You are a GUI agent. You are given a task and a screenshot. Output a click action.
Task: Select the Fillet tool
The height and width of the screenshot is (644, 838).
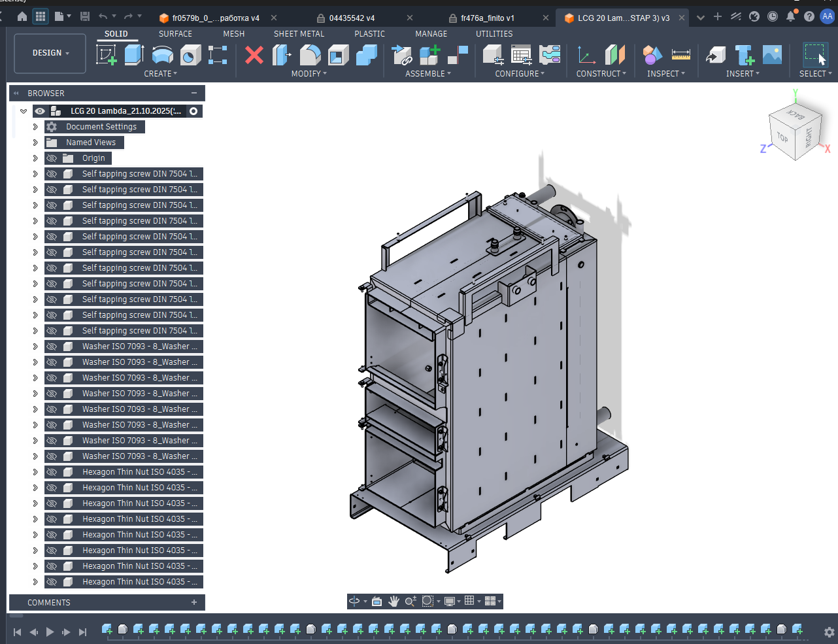(x=310, y=55)
